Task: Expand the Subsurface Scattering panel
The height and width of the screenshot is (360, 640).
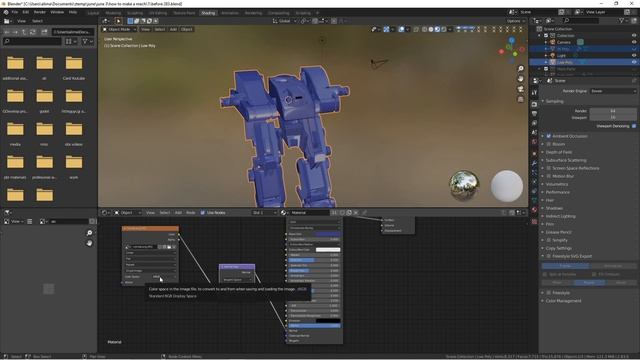Action: [566, 160]
